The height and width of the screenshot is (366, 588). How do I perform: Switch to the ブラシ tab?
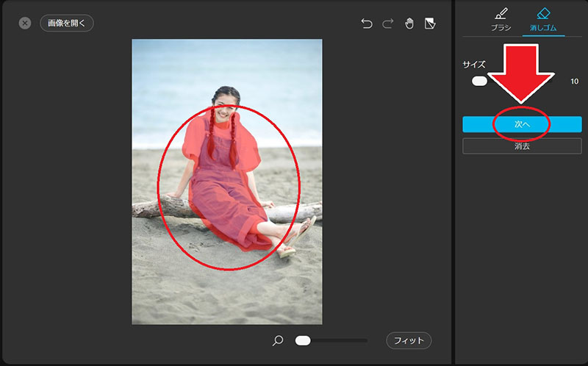click(x=501, y=20)
